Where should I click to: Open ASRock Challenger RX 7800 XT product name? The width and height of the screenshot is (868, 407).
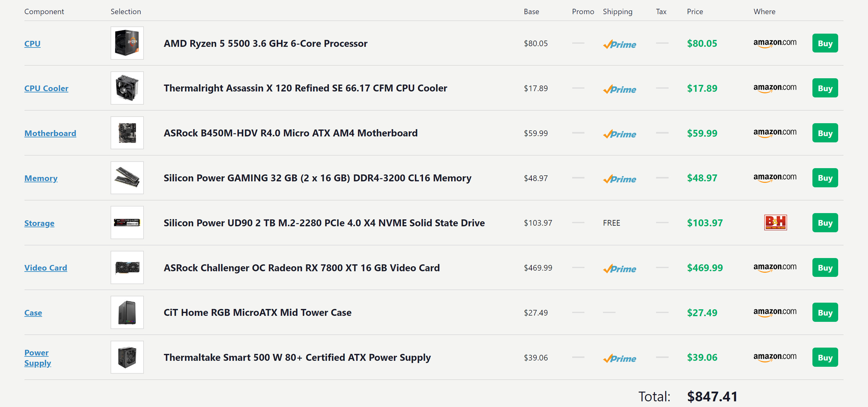pos(301,268)
